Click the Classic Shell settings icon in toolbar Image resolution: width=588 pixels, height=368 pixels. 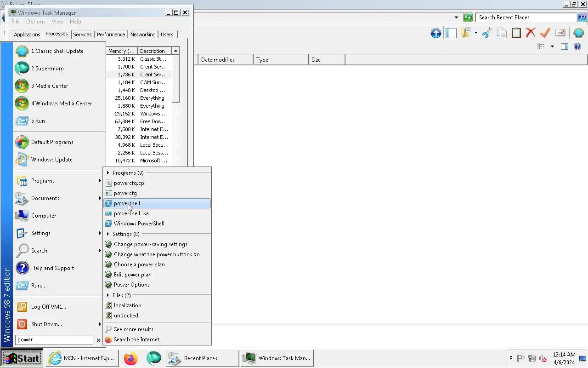578,33
